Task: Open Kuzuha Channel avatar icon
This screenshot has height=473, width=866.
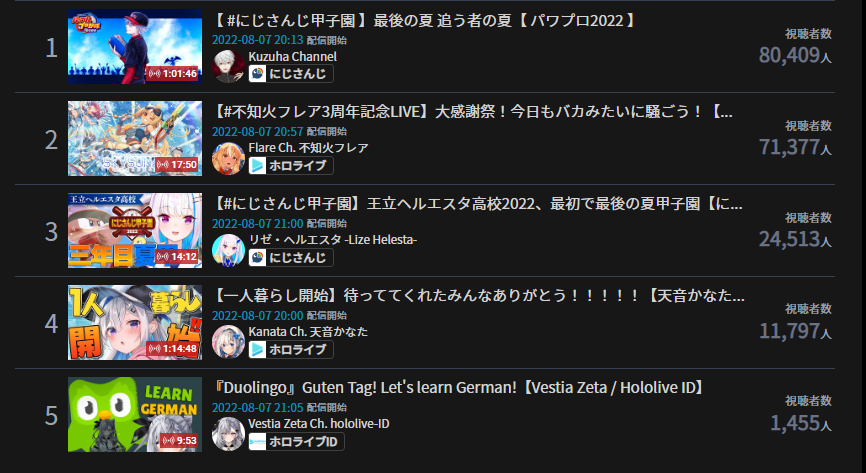Action: pyautogui.click(x=228, y=66)
